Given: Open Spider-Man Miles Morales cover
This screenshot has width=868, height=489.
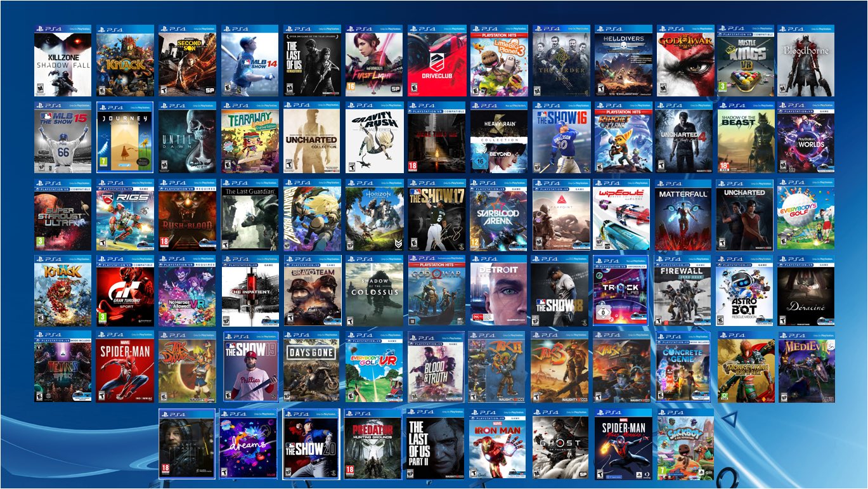Looking at the screenshot, I should pos(623,444).
